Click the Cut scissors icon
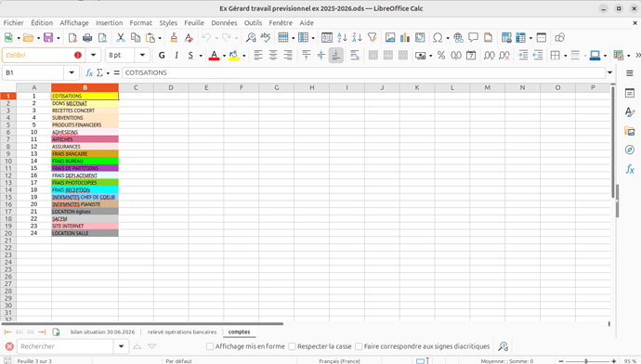641x364 pixels. click(x=120, y=37)
